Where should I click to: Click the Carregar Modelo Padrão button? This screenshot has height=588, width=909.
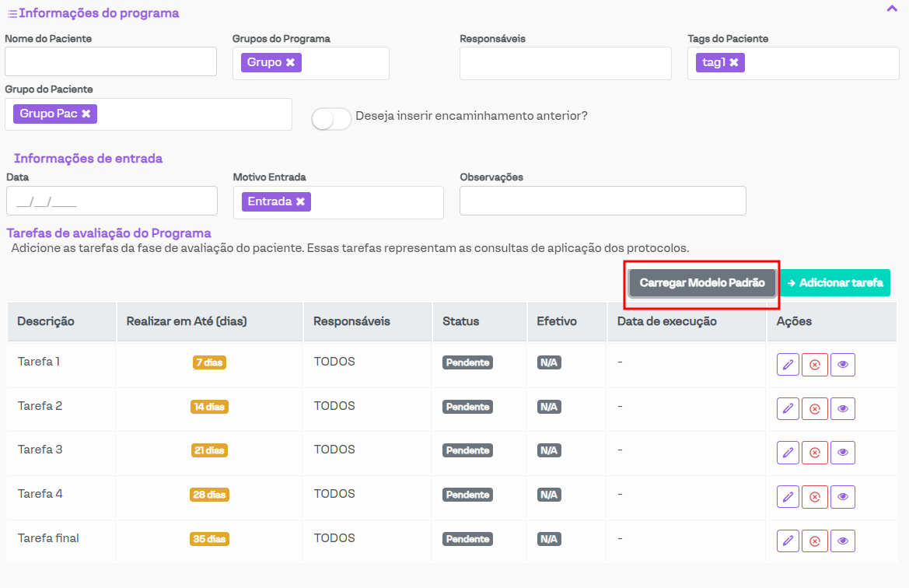pyautogui.click(x=701, y=283)
